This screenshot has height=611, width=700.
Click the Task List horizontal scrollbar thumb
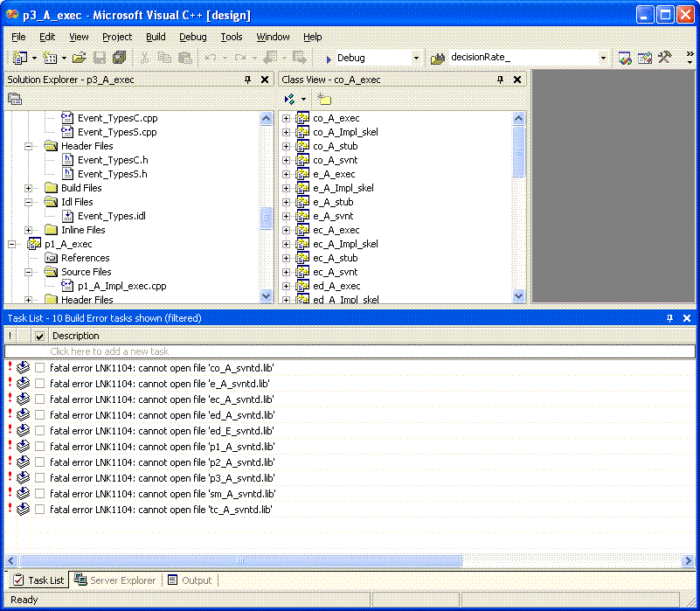240,560
